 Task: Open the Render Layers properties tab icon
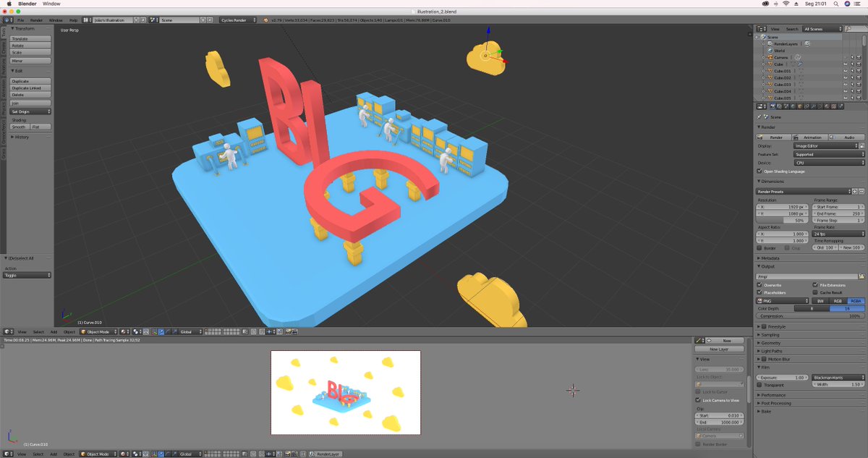[779, 106]
